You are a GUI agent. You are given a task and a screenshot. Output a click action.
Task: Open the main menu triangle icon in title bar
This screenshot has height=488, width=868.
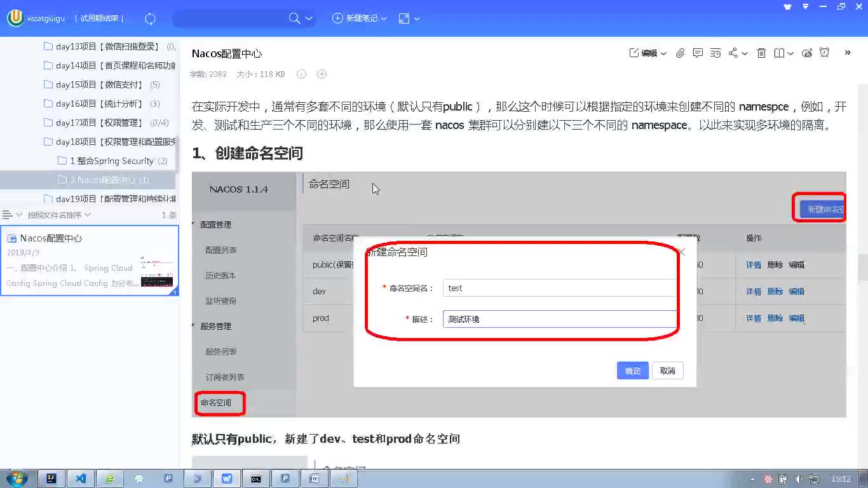click(x=806, y=6)
